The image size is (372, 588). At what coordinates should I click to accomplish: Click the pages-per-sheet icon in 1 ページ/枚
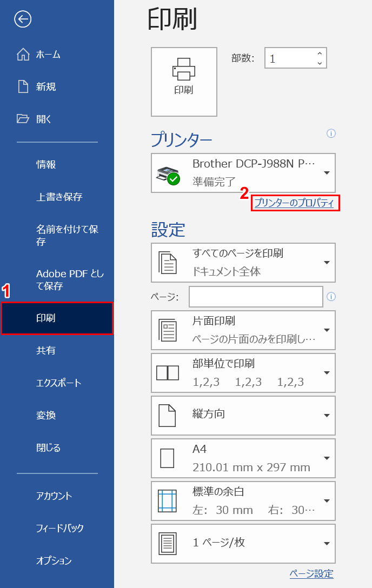(x=167, y=544)
